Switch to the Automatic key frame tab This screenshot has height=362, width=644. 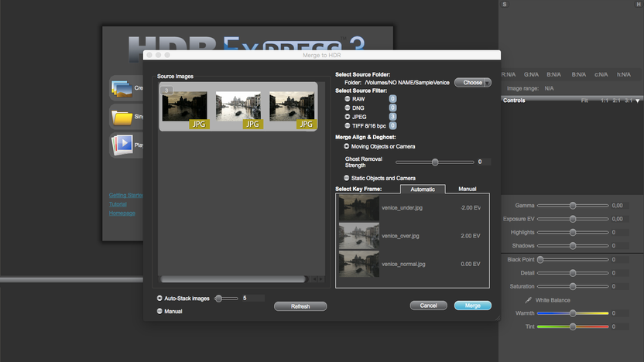click(x=423, y=189)
